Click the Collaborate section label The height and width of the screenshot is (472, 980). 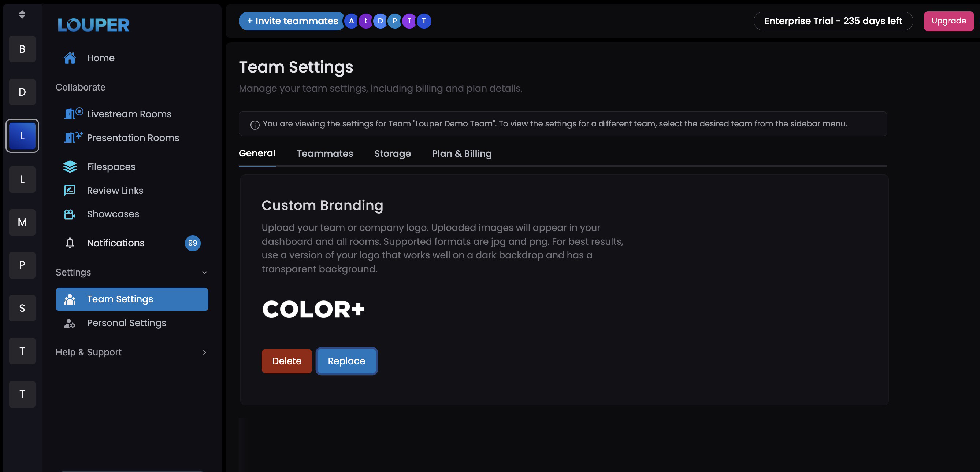tap(81, 87)
